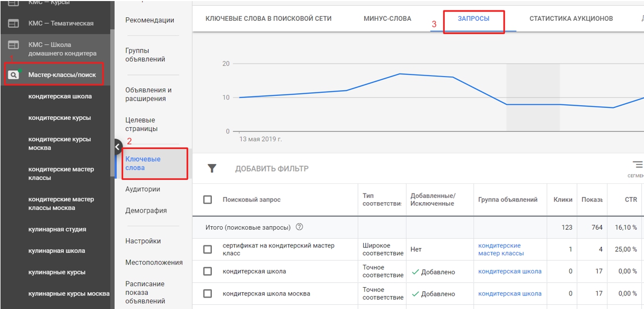The image size is (644, 309).
Task: Click the help icon next to Итого
Action: [x=299, y=227]
